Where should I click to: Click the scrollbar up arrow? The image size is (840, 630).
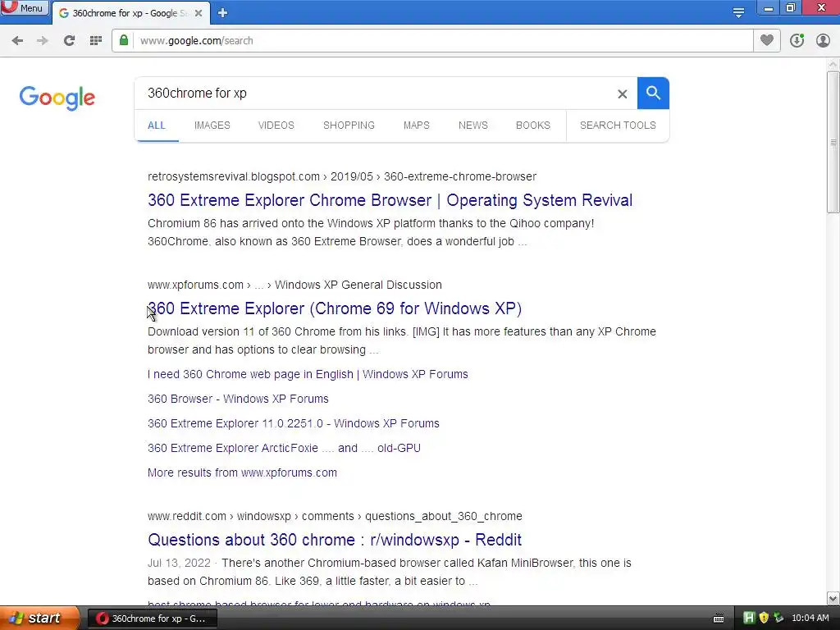pyautogui.click(x=833, y=64)
